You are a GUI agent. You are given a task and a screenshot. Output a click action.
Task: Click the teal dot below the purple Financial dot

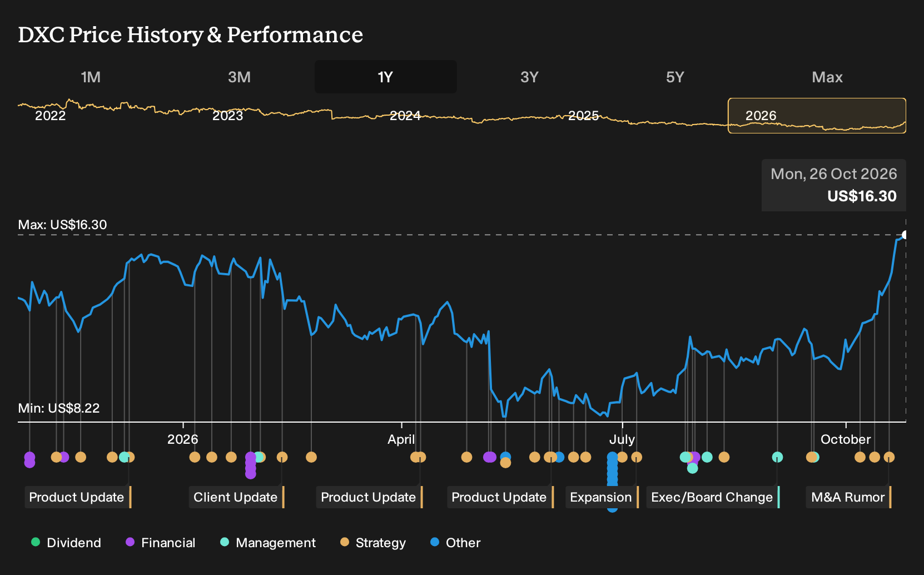tap(692, 468)
